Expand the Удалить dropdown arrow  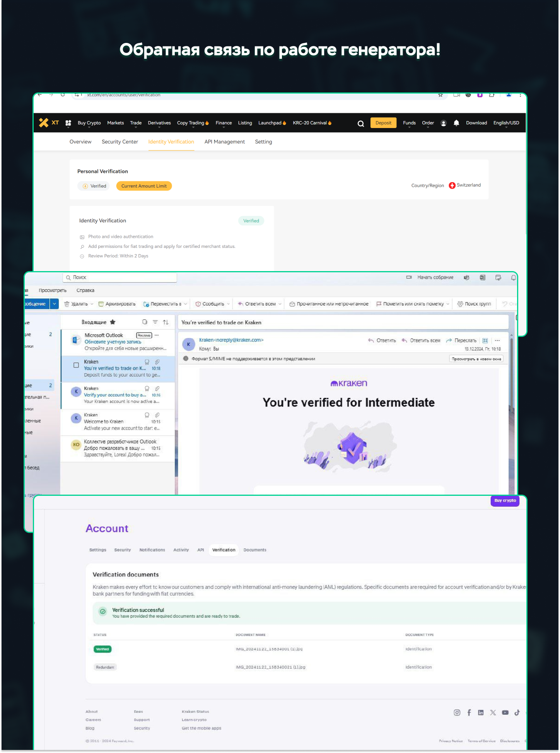point(92,304)
